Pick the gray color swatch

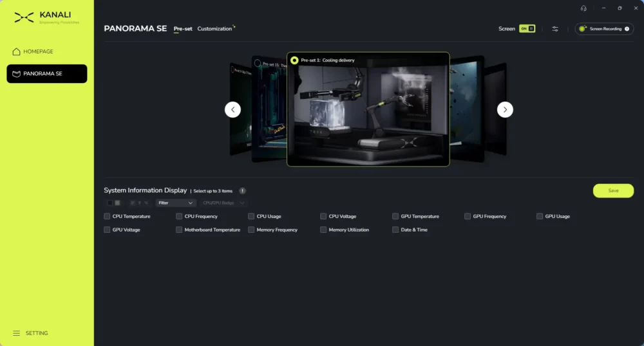(x=117, y=203)
